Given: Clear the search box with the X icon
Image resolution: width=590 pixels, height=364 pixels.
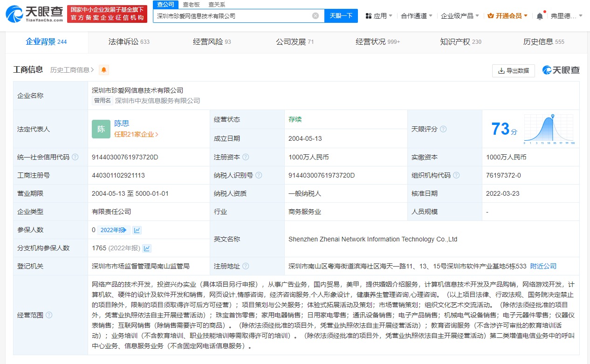Looking at the screenshot, I should click(x=316, y=16).
